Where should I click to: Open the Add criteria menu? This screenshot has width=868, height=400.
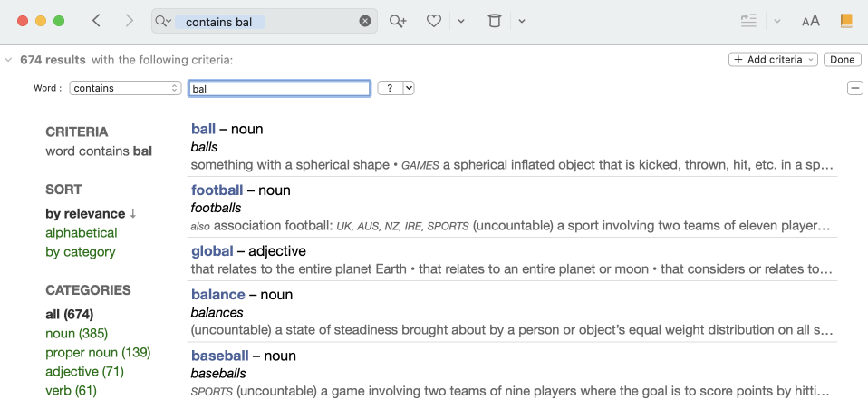[x=773, y=60]
